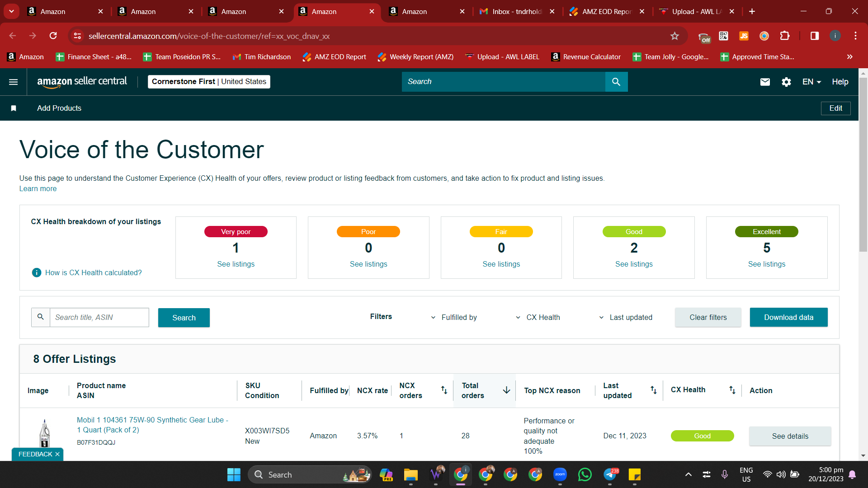The height and width of the screenshot is (488, 868).
Task: Click See listings under Excellent
Action: (766, 264)
